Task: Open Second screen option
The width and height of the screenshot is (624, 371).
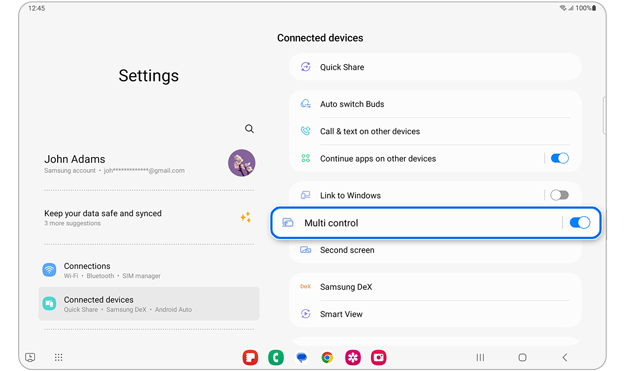Action: click(x=435, y=250)
